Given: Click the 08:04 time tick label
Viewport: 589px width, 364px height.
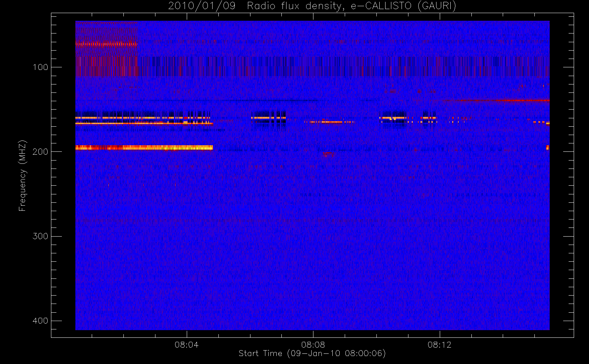Looking at the screenshot, I should 187,345.
